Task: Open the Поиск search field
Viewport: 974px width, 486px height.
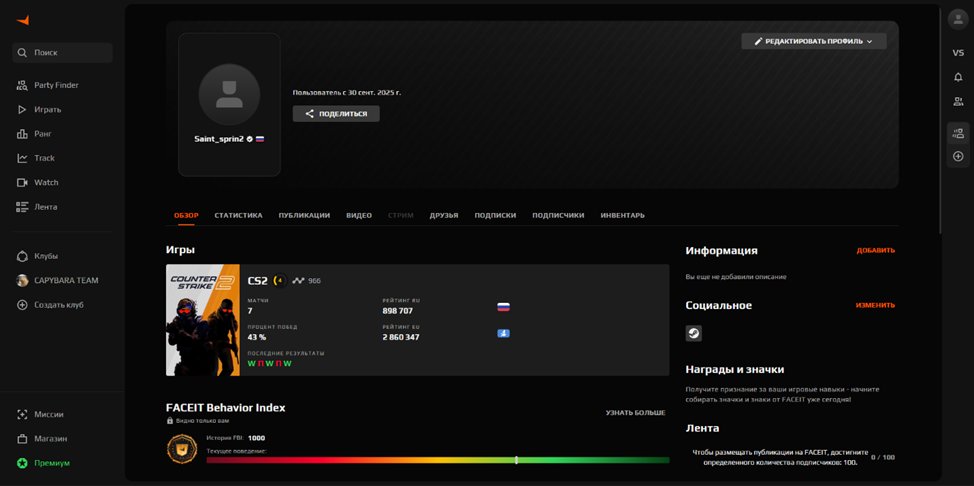Action: 62,53
